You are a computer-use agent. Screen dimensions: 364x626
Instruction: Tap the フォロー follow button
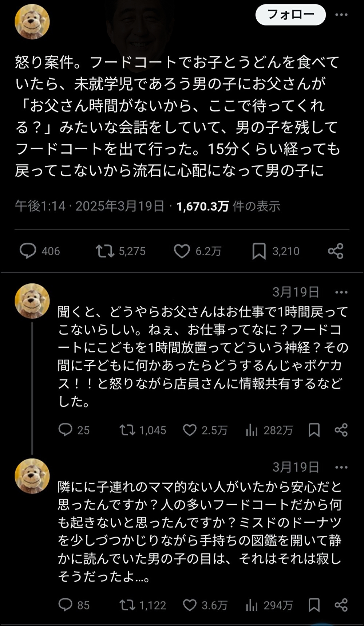290,15
